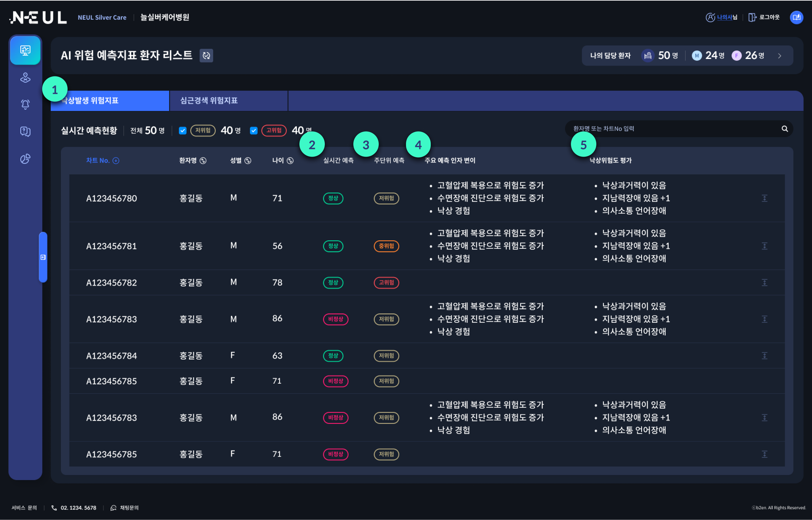The width and height of the screenshot is (812, 520).
Task: Click the 로그아웃 button
Action: pyautogui.click(x=769, y=17)
